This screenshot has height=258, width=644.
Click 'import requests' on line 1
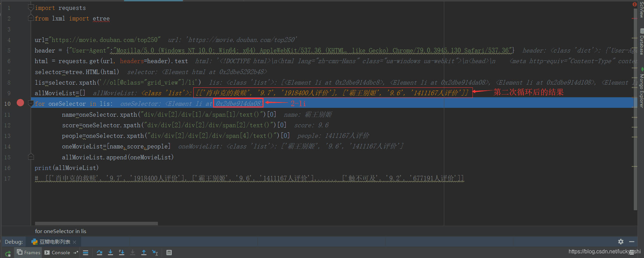pos(60,8)
